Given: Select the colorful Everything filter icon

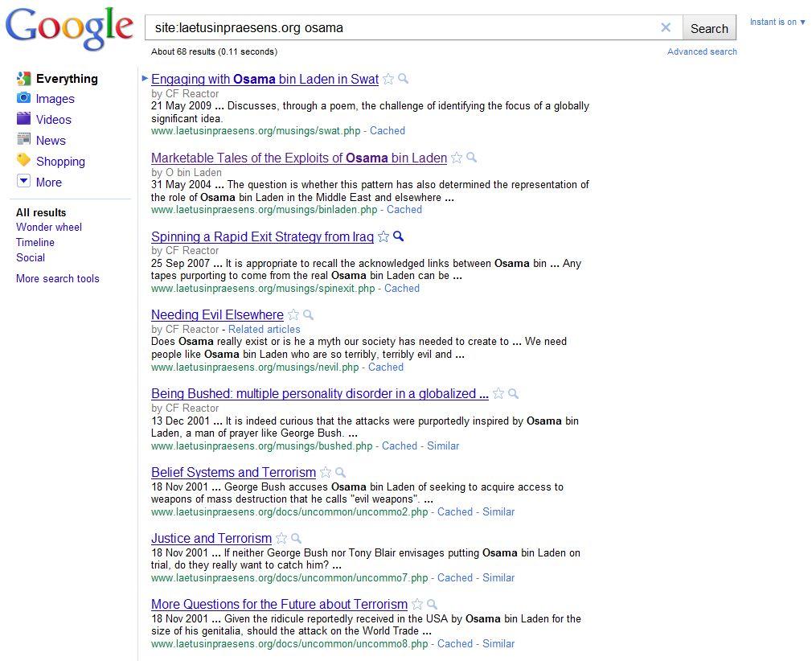Looking at the screenshot, I should point(24,78).
